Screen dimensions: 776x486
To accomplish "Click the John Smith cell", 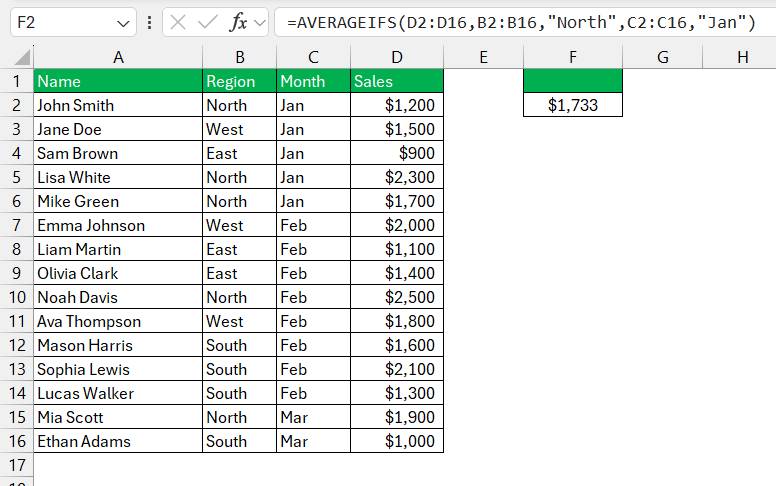I will point(118,105).
